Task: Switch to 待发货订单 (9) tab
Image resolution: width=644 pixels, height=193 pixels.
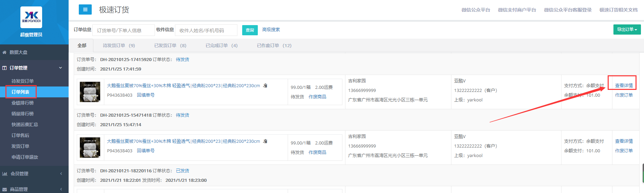Action: 119,45
